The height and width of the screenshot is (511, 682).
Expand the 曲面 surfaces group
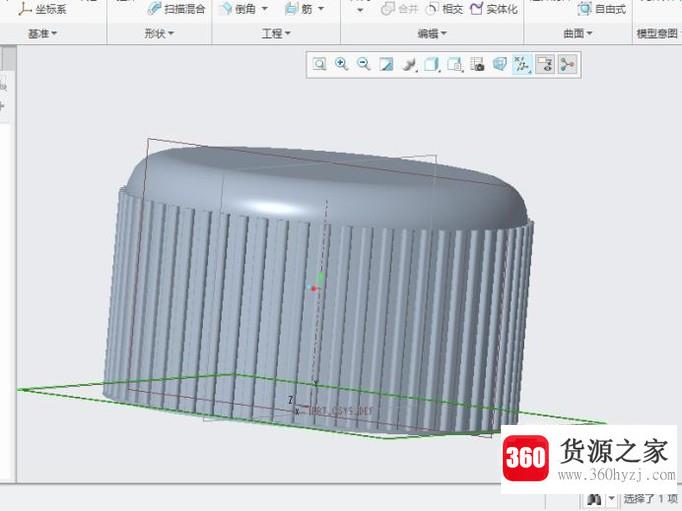[x=578, y=33]
